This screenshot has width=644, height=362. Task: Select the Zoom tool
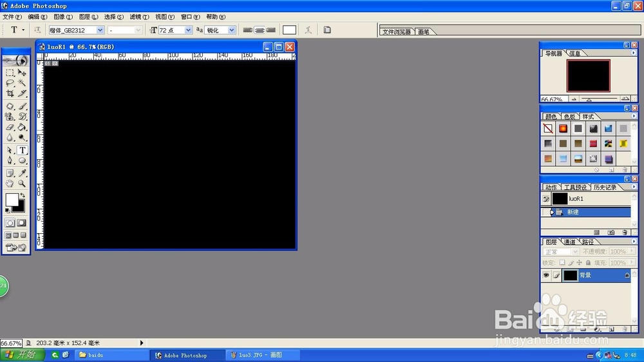22,184
